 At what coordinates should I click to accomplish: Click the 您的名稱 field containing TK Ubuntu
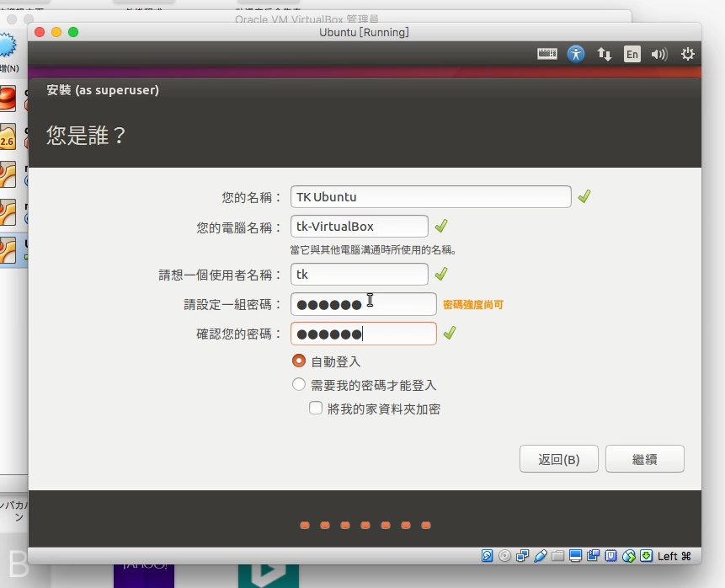tap(430, 196)
